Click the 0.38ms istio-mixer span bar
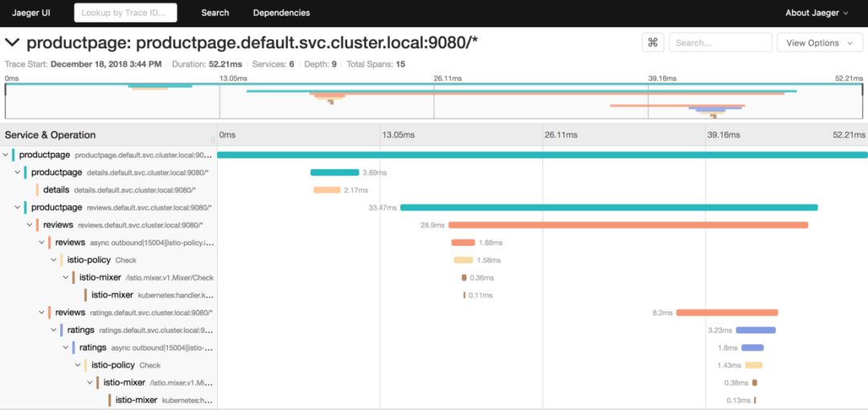868x415 pixels. [755, 383]
